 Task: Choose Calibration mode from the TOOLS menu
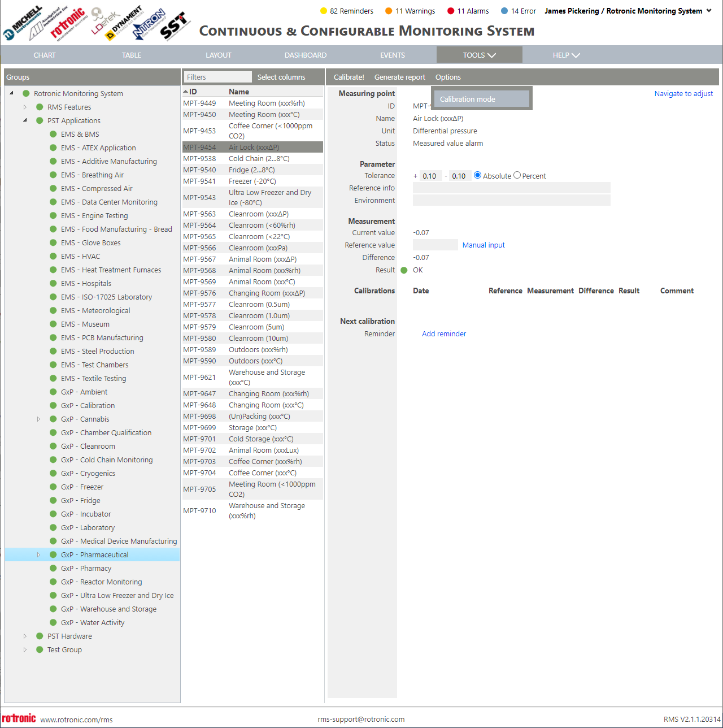(x=482, y=99)
